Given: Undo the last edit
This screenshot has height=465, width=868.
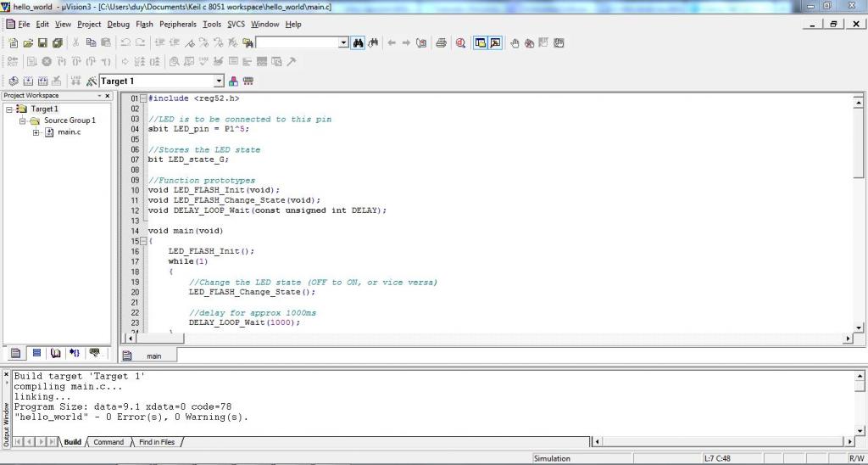Looking at the screenshot, I should click(125, 42).
